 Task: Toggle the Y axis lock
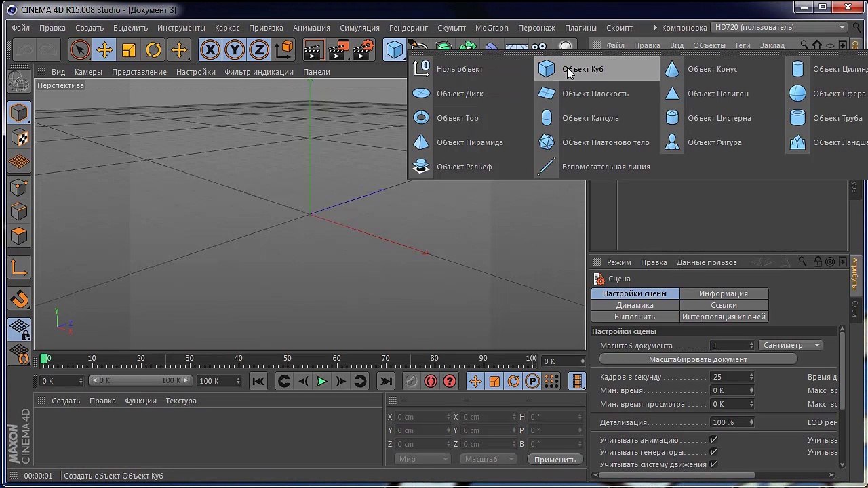[235, 49]
